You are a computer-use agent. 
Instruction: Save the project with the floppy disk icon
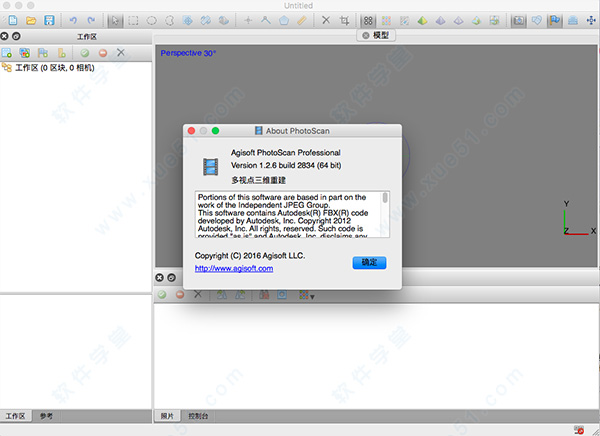click(x=49, y=20)
